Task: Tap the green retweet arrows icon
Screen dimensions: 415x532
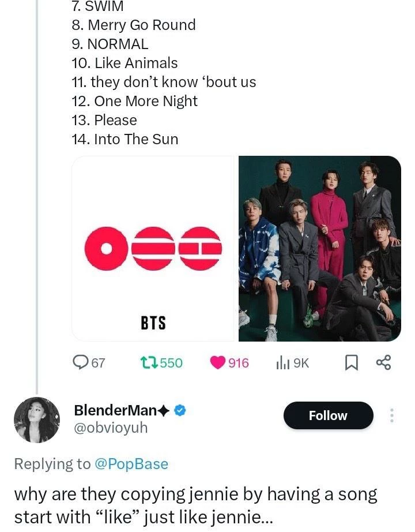Action: click(x=149, y=362)
